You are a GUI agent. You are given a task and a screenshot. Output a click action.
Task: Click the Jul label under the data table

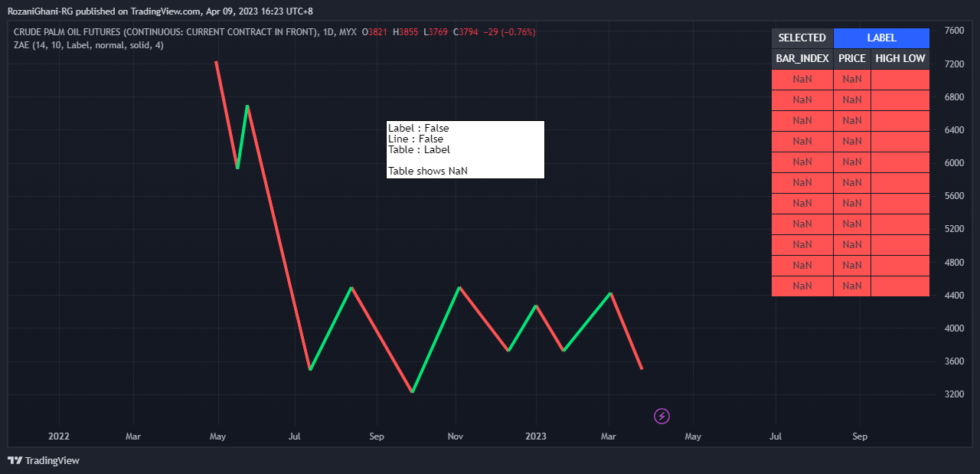[776, 436]
